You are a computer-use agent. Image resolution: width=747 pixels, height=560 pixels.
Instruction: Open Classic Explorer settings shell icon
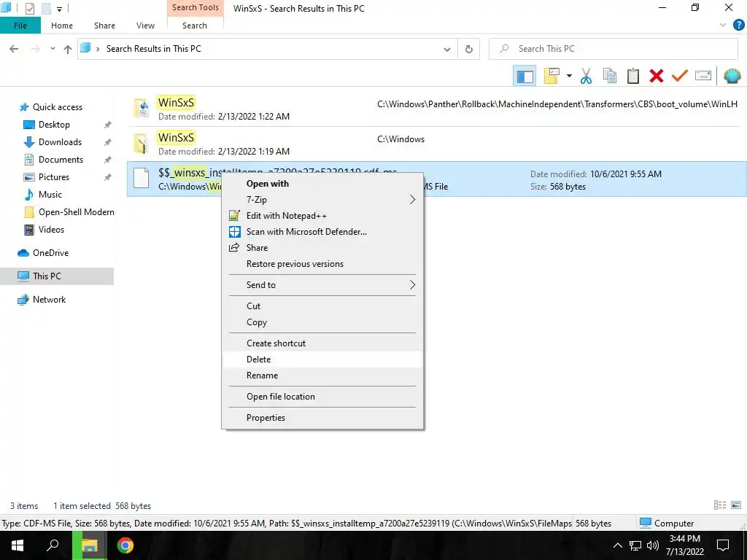coord(732,76)
